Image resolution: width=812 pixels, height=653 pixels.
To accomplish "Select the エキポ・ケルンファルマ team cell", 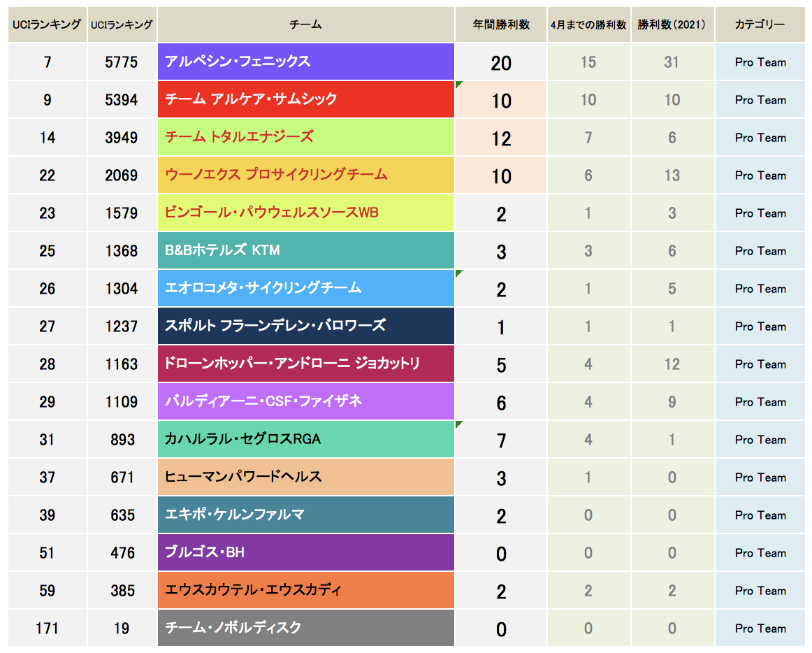I will coord(306,516).
